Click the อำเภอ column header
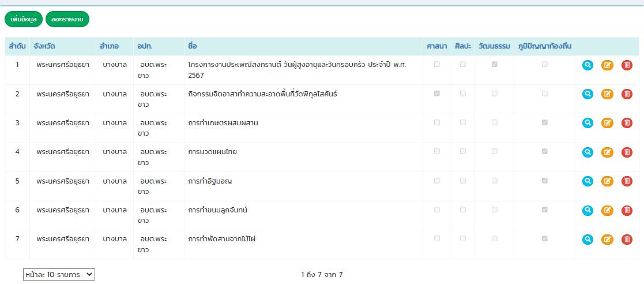The height and width of the screenshot is (284, 644). [110, 46]
